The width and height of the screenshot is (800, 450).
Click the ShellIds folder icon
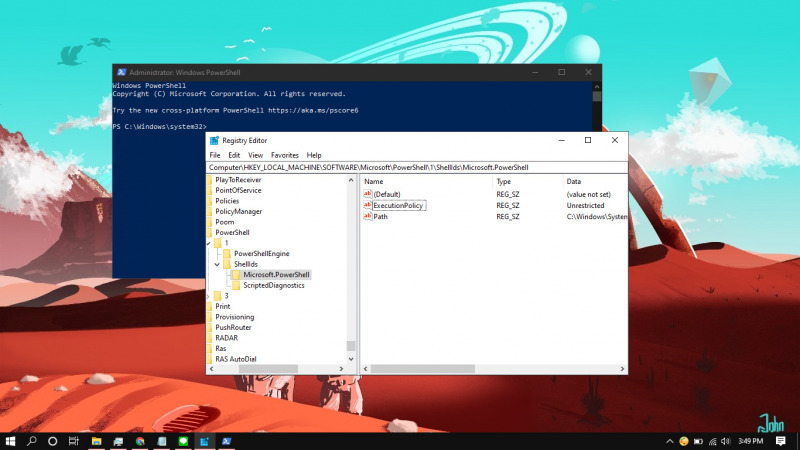click(227, 264)
